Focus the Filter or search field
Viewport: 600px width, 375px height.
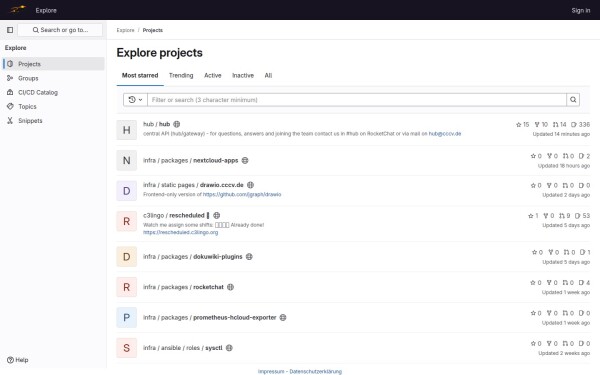point(357,99)
